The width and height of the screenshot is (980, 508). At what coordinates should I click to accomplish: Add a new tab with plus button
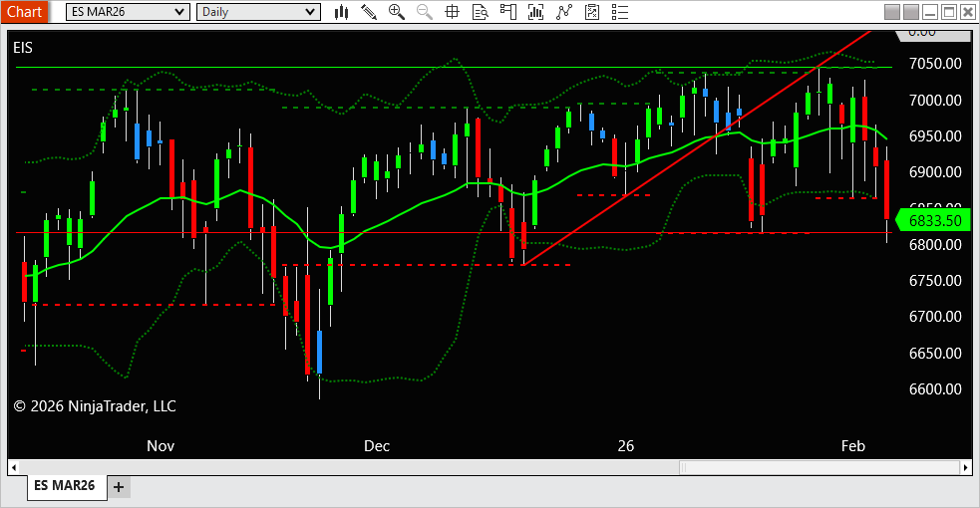click(x=119, y=487)
